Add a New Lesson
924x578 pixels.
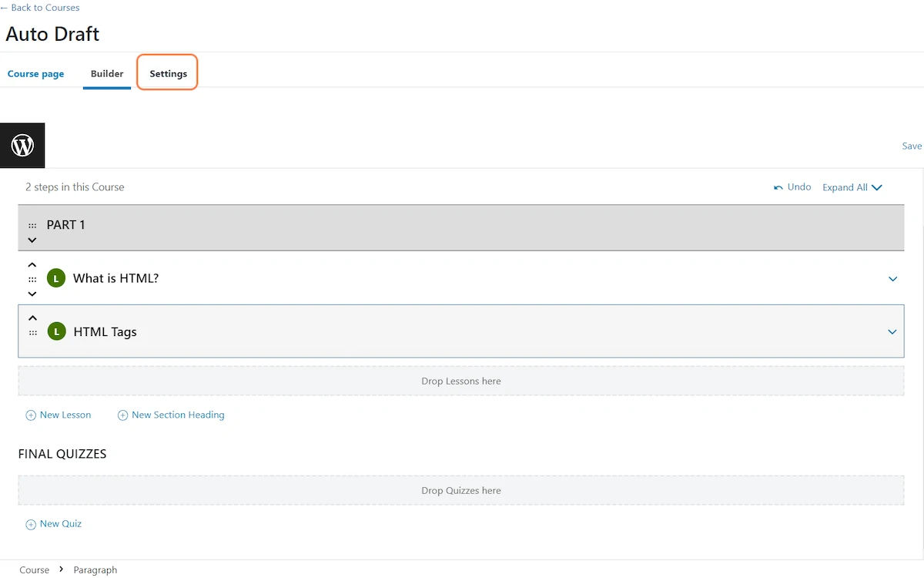(x=59, y=415)
